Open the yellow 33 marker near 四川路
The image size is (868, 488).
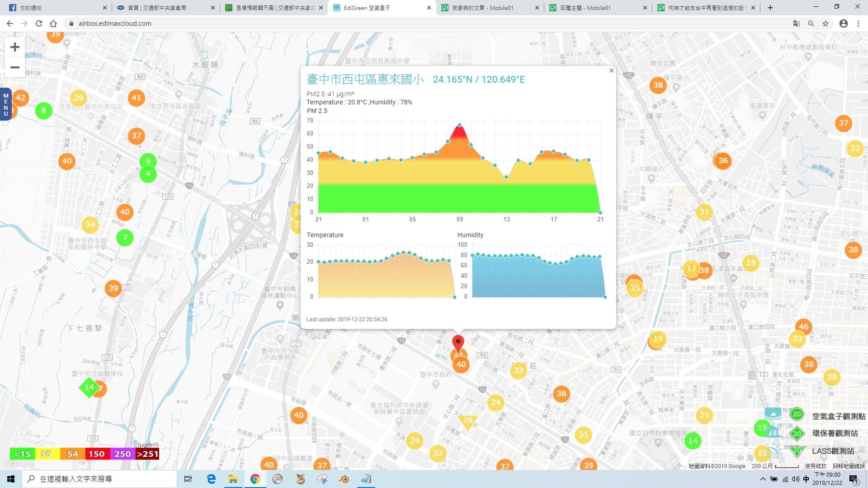(x=518, y=371)
